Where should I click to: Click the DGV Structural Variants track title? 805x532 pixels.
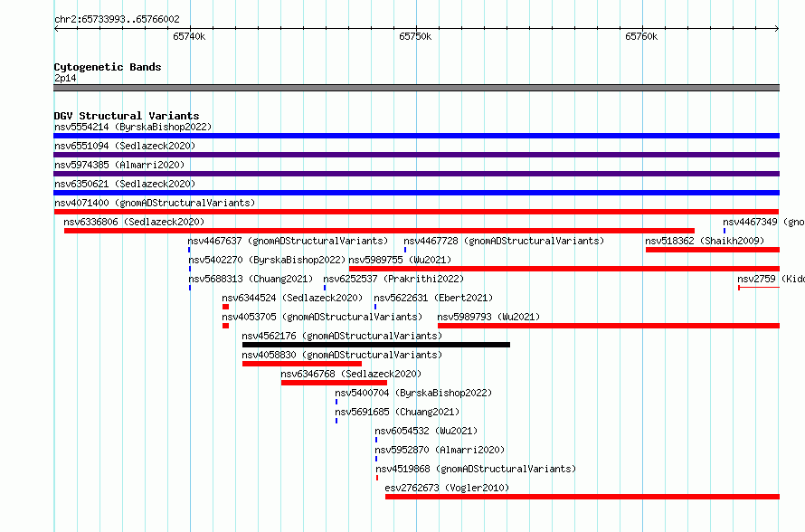coord(127,116)
